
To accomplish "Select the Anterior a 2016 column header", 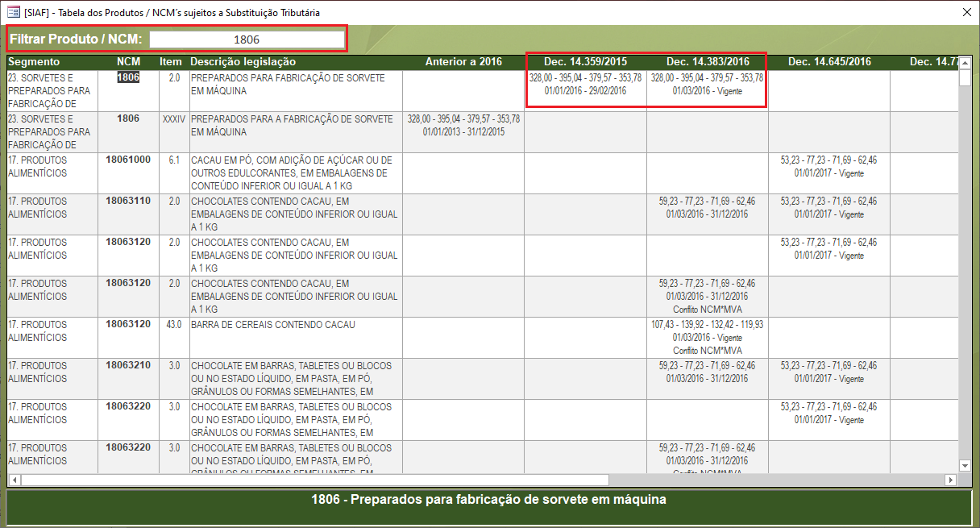I will 463,62.
